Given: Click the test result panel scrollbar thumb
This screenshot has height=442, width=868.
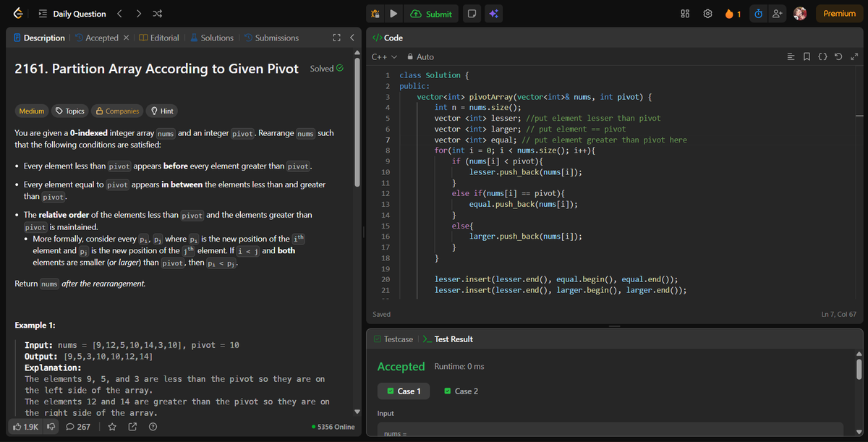Looking at the screenshot, I should [859, 369].
